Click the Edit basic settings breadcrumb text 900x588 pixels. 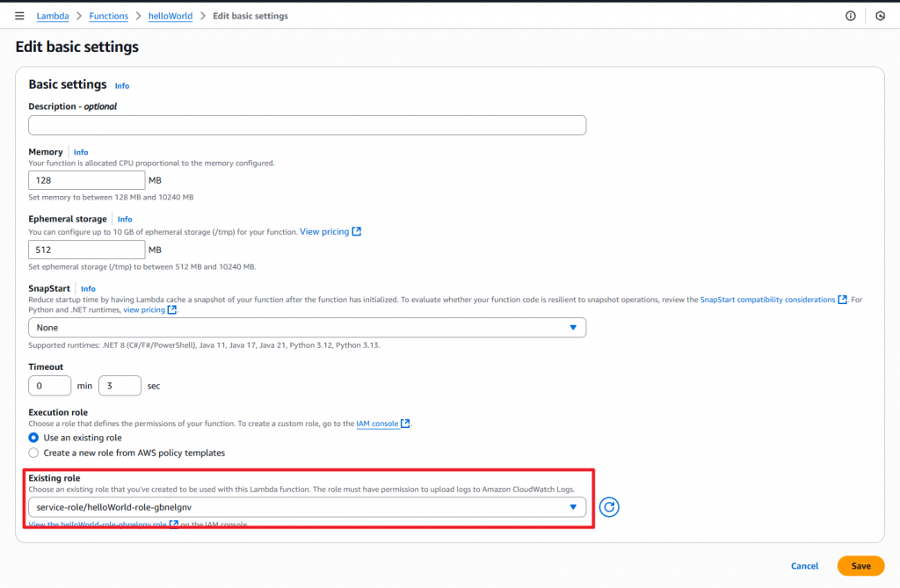coord(250,16)
